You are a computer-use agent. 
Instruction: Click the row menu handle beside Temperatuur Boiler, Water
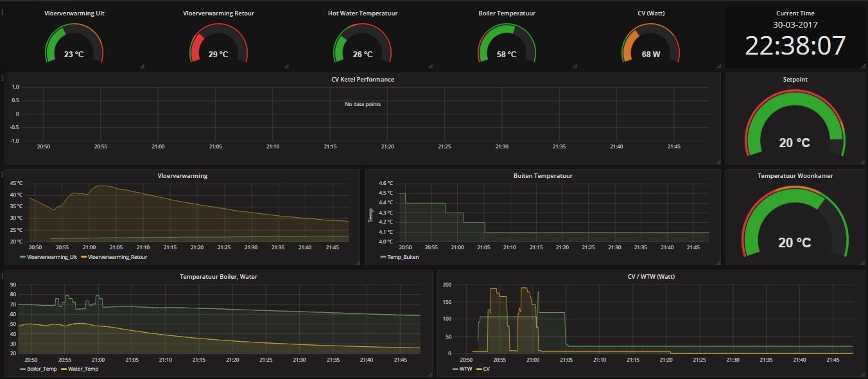point(3,276)
